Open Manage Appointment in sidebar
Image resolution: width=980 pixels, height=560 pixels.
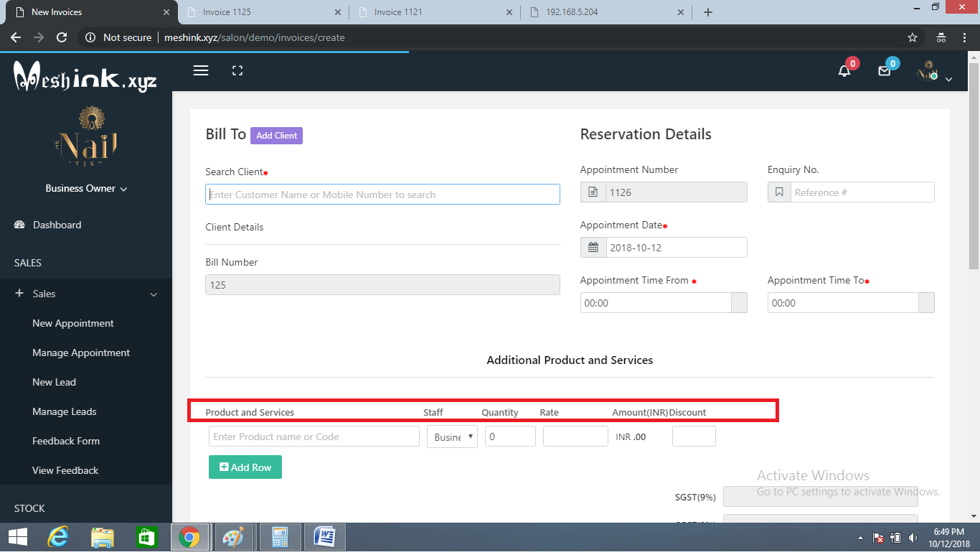point(81,353)
